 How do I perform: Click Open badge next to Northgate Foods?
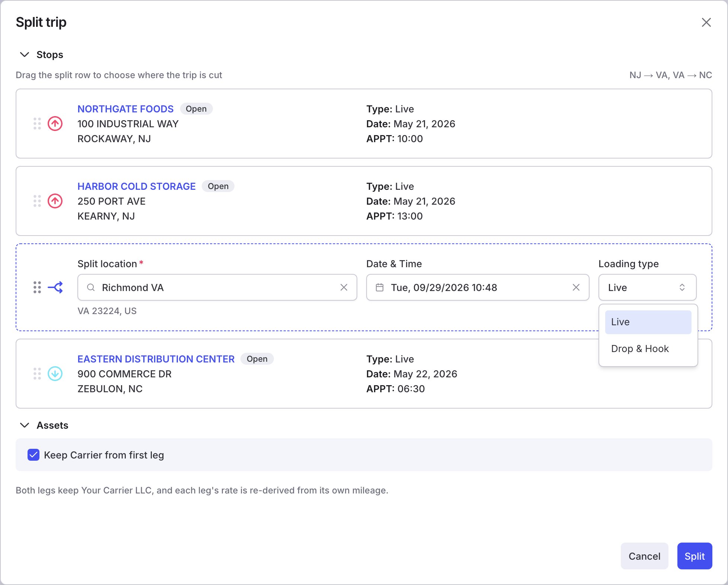pos(196,109)
